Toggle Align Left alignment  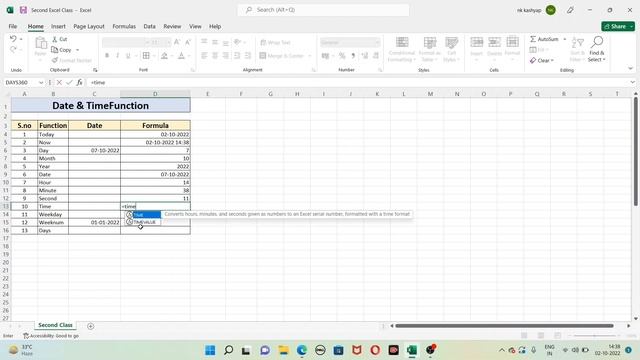pyautogui.click(x=204, y=56)
